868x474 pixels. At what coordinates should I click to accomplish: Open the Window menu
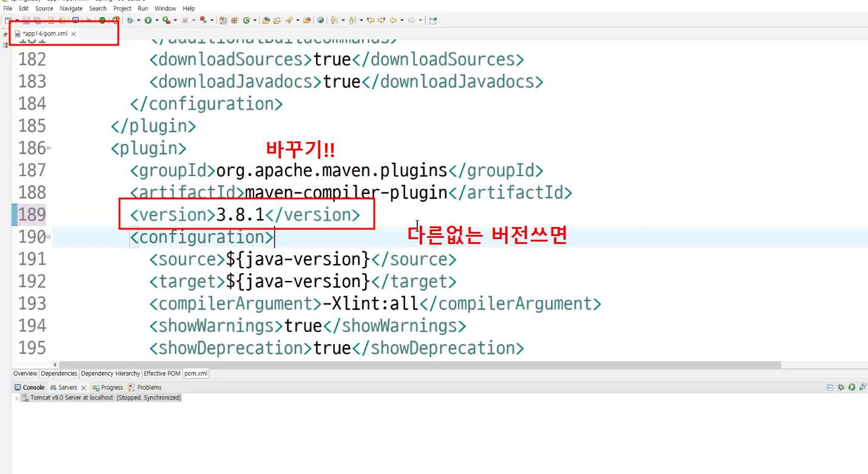(166, 8)
